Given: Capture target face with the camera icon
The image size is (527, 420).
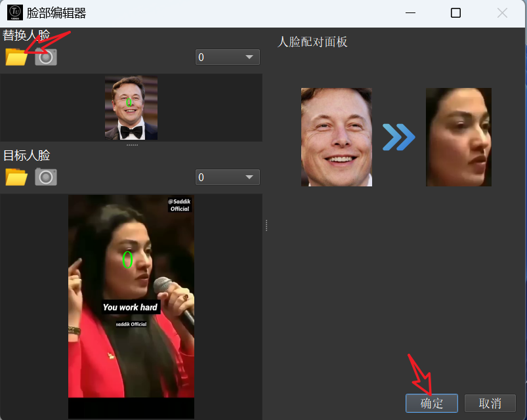Looking at the screenshot, I should [45, 177].
